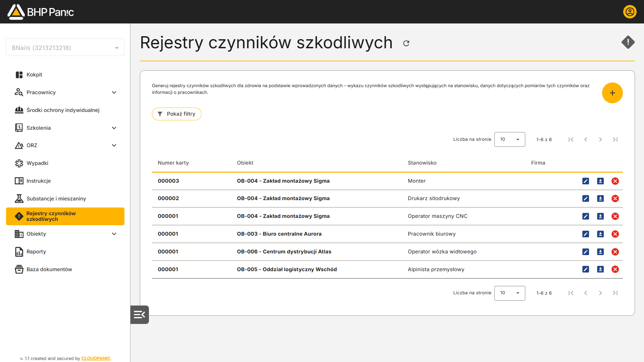Click the refresh icon beside page title
644x362 pixels.
tap(406, 43)
